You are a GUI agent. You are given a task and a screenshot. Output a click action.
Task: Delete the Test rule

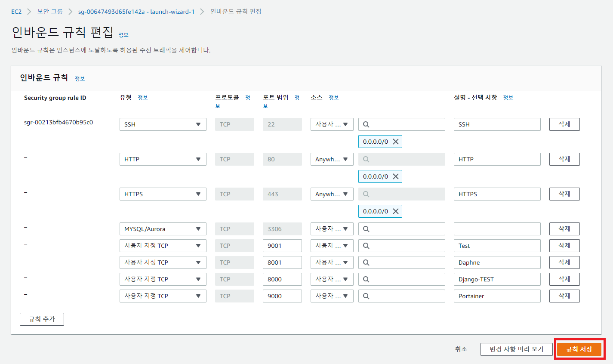coord(564,246)
